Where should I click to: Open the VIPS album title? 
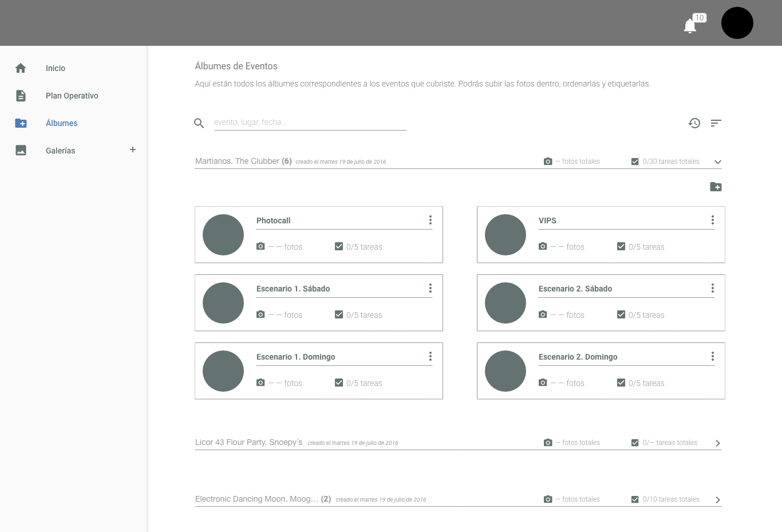(547, 220)
